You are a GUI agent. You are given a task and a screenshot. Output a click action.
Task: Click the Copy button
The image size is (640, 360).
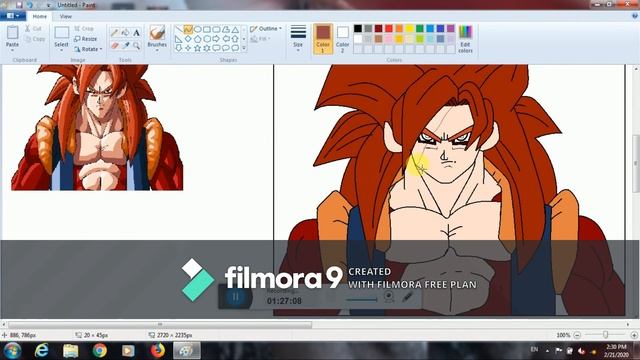(x=35, y=39)
